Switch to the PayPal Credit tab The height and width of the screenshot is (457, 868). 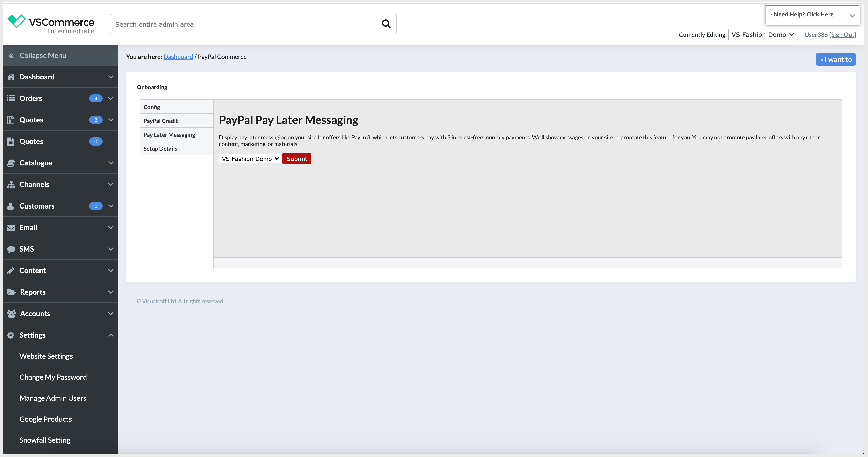[160, 121]
